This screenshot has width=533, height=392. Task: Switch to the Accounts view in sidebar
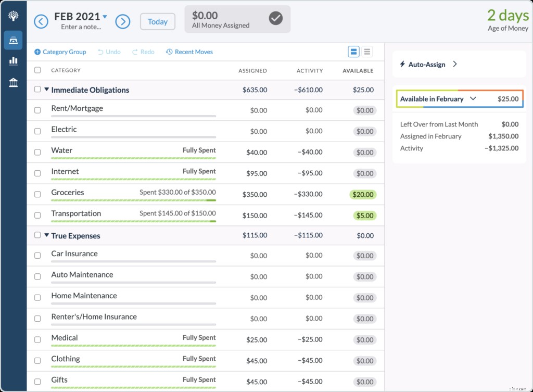click(13, 82)
